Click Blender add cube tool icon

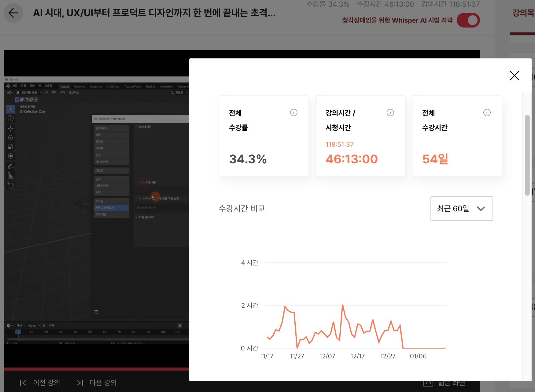(10, 186)
